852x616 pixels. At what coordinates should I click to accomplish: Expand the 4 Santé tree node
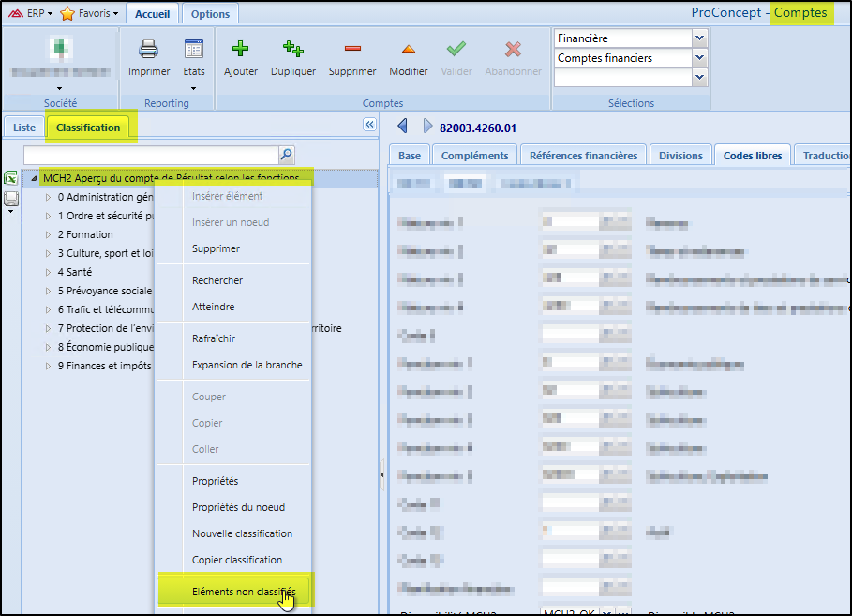click(49, 272)
